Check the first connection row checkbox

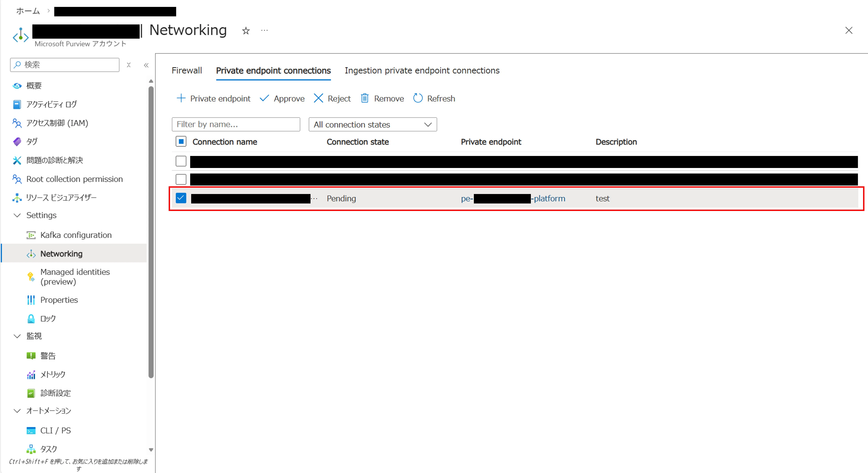pos(181,161)
